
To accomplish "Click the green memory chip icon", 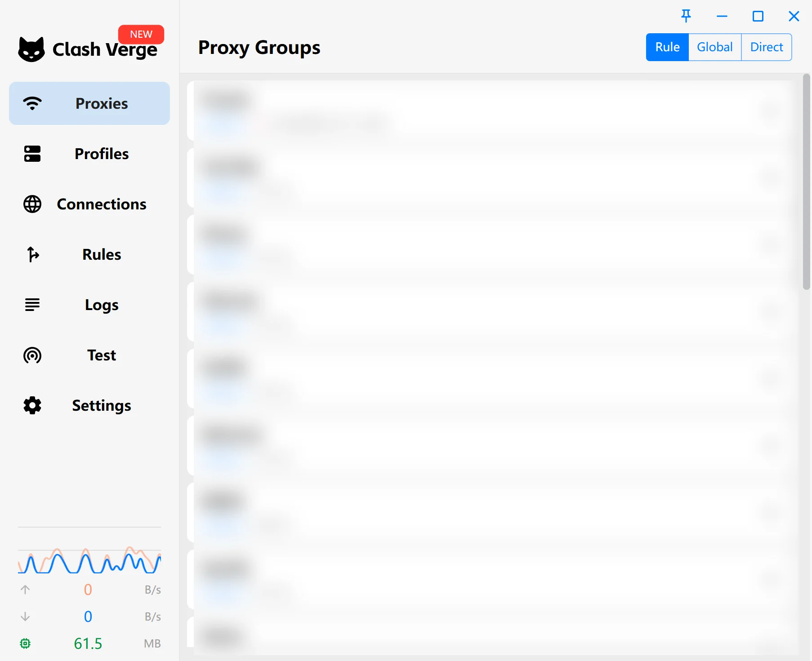I will tap(25, 643).
